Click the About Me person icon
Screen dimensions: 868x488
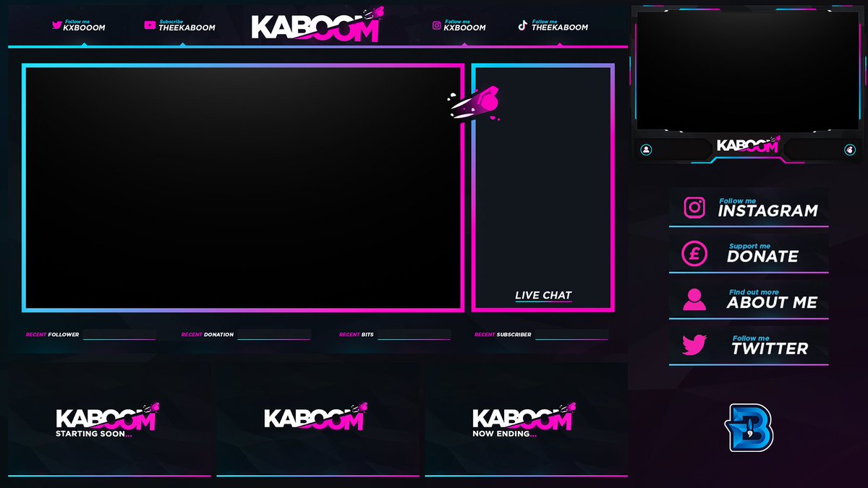[x=694, y=299]
